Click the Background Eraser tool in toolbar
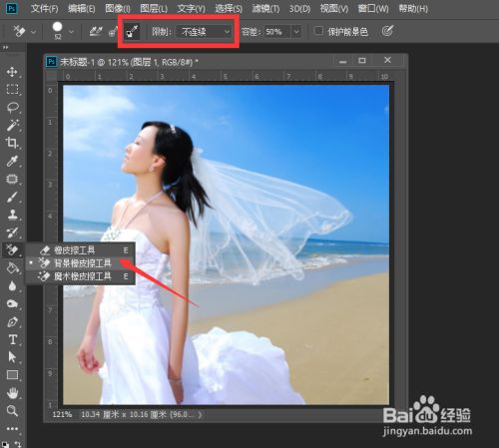This screenshot has width=499, height=448. click(12, 249)
